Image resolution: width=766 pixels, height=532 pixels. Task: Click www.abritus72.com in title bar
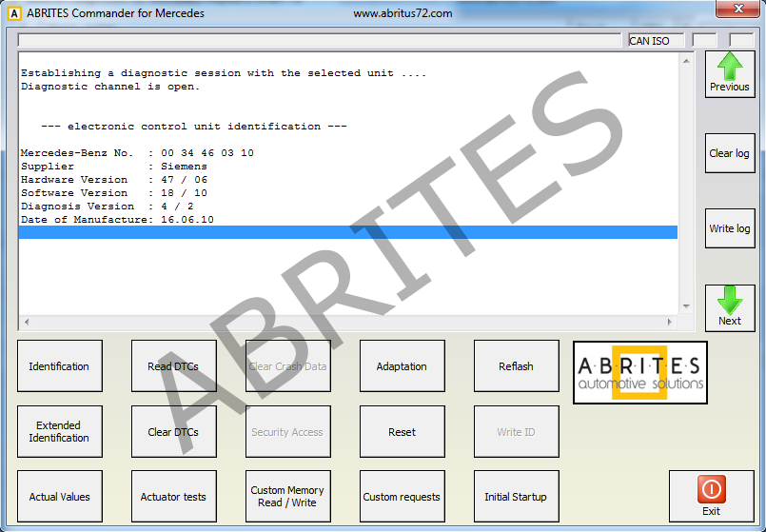pyautogui.click(x=403, y=13)
